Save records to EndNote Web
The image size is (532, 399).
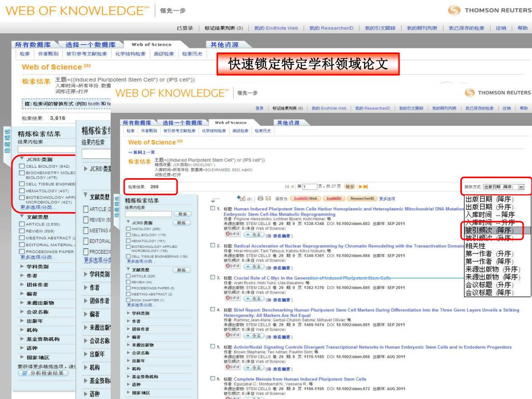tap(305, 198)
